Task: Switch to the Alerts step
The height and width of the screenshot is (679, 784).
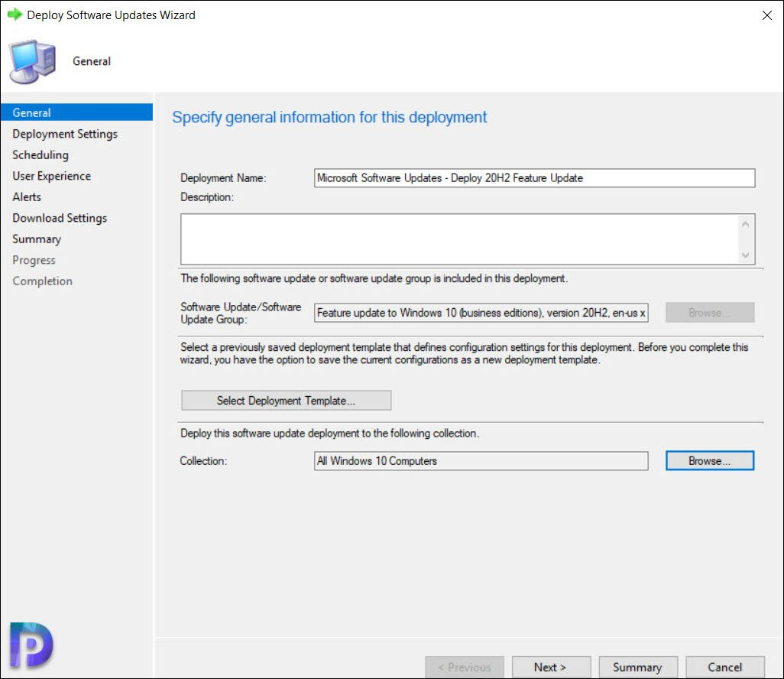Action: click(27, 197)
